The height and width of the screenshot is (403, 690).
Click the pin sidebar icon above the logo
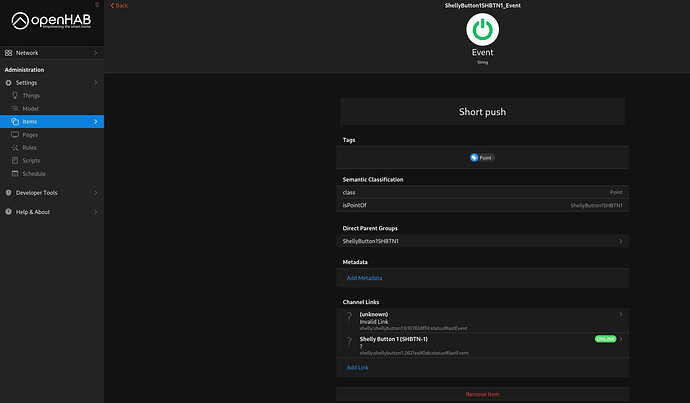(97, 4)
